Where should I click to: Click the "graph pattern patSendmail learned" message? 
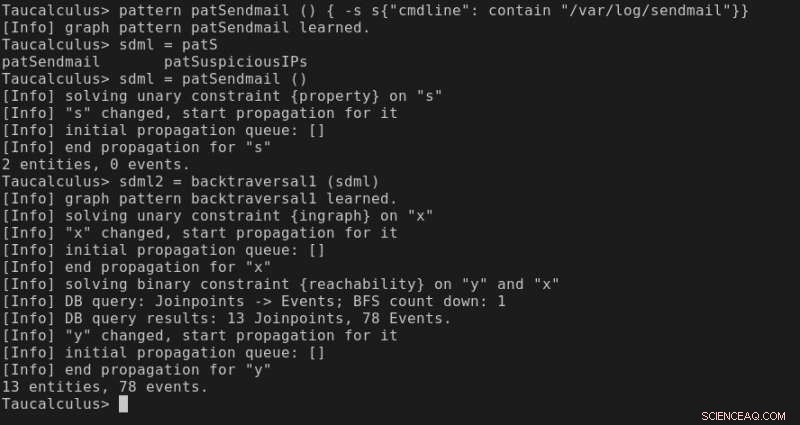coord(217,28)
